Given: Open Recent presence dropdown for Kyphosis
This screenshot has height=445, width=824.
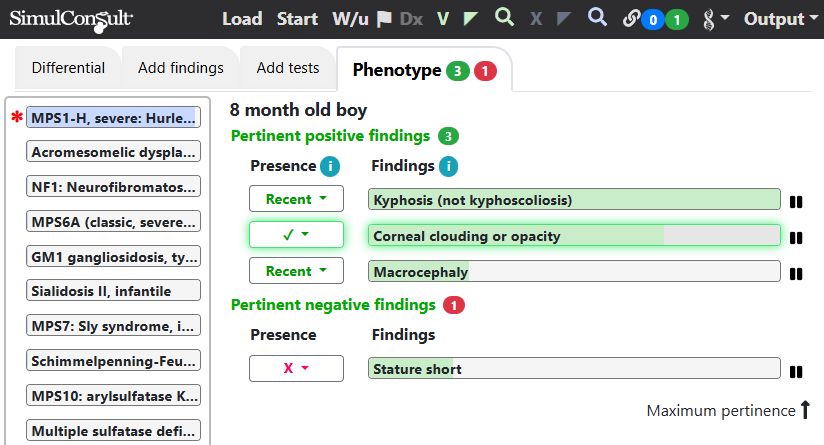Looking at the screenshot, I should [x=296, y=199].
